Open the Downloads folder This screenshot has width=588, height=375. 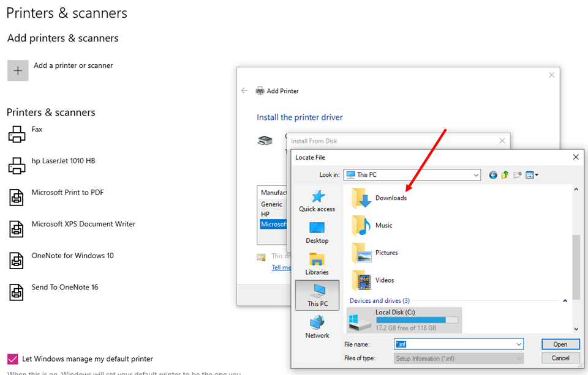click(379, 198)
